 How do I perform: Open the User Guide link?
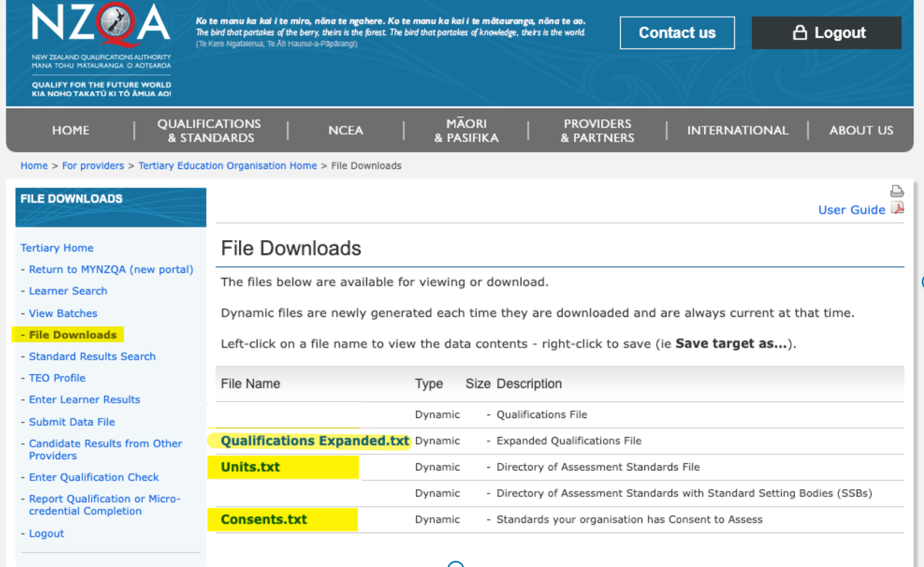(x=851, y=210)
